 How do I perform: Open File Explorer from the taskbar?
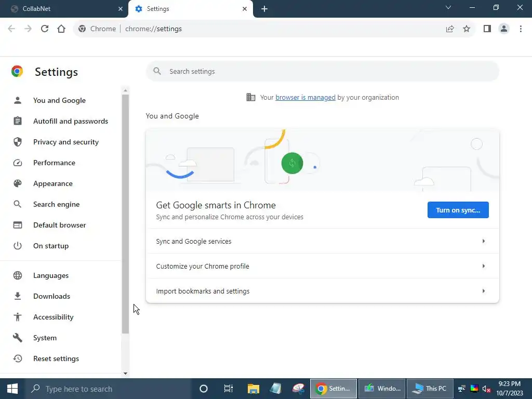253,389
